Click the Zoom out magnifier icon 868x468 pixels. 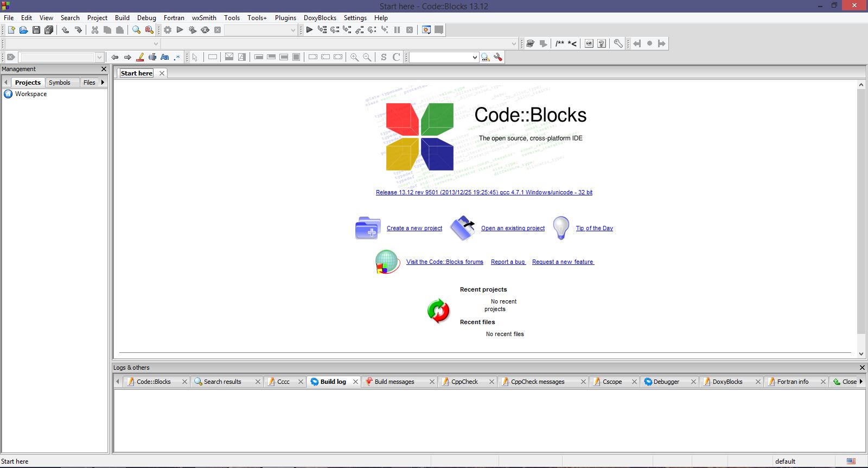[367, 57]
